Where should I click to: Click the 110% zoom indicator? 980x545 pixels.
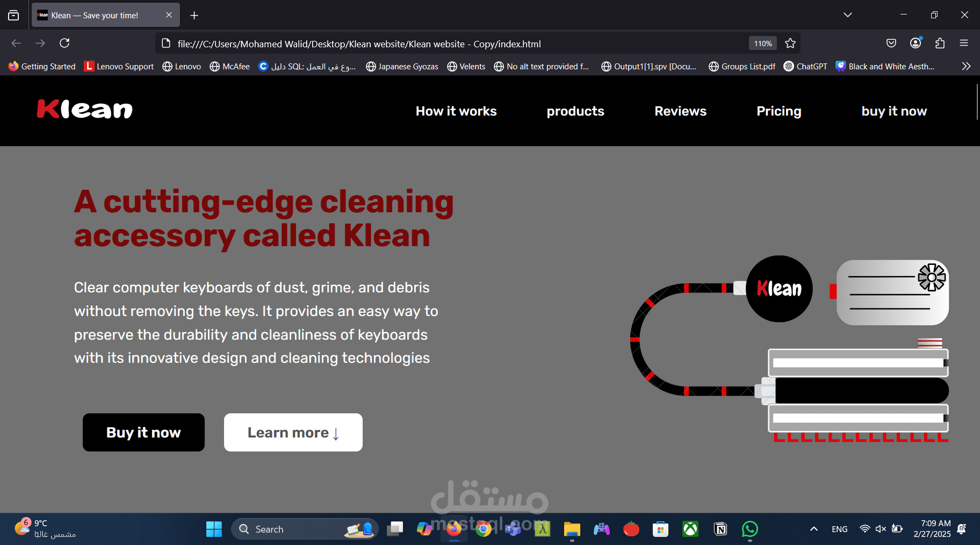click(762, 43)
